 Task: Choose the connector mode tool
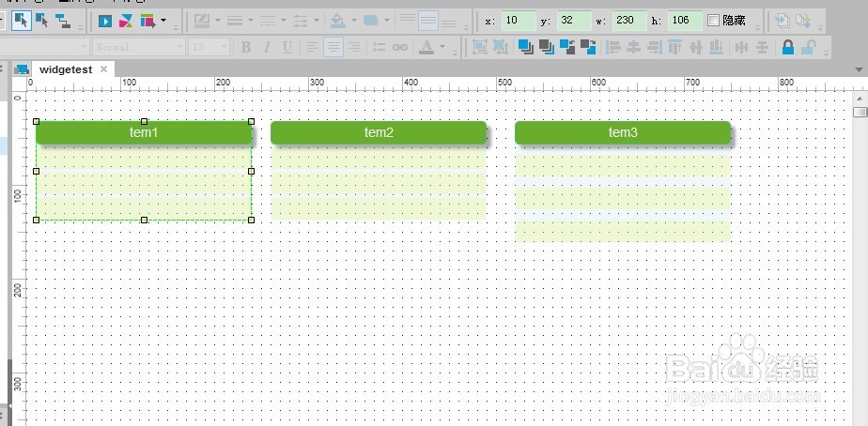64,21
